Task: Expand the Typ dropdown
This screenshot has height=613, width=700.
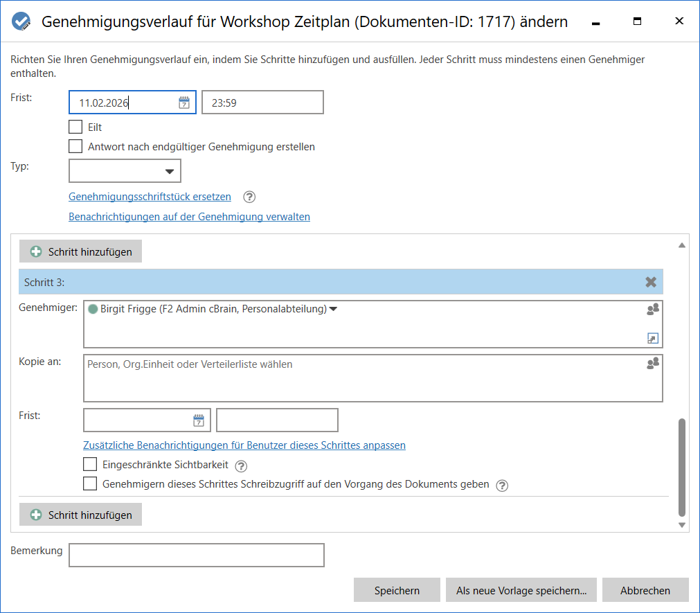Action: [169, 171]
